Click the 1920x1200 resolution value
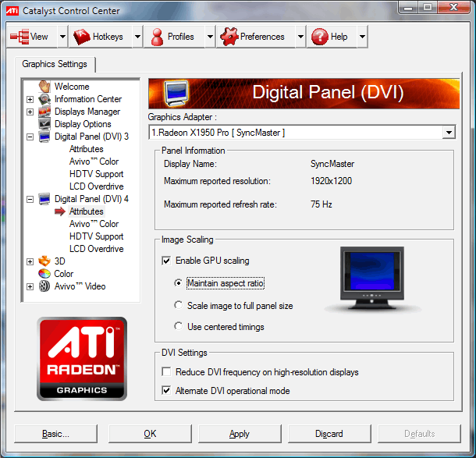The height and width of the screenshot is (458, 476). [x=331, y=181]
